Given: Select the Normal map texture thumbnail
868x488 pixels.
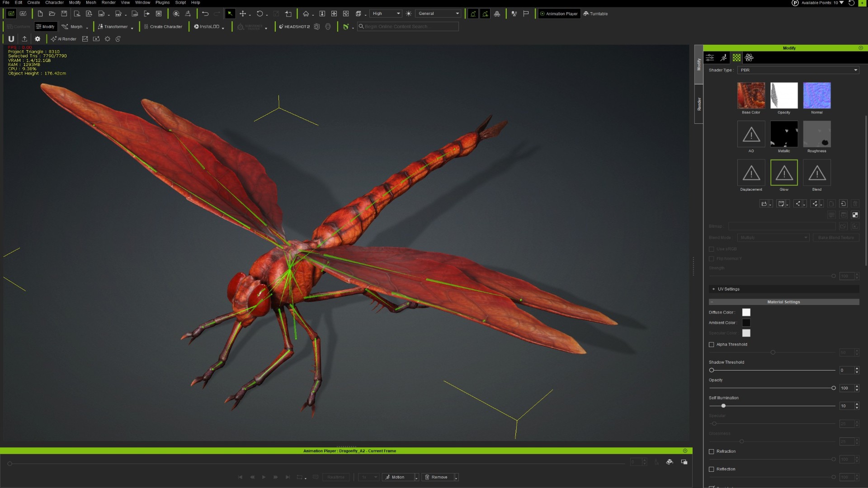Looking at the screenshot, I should tap(817, 95).
